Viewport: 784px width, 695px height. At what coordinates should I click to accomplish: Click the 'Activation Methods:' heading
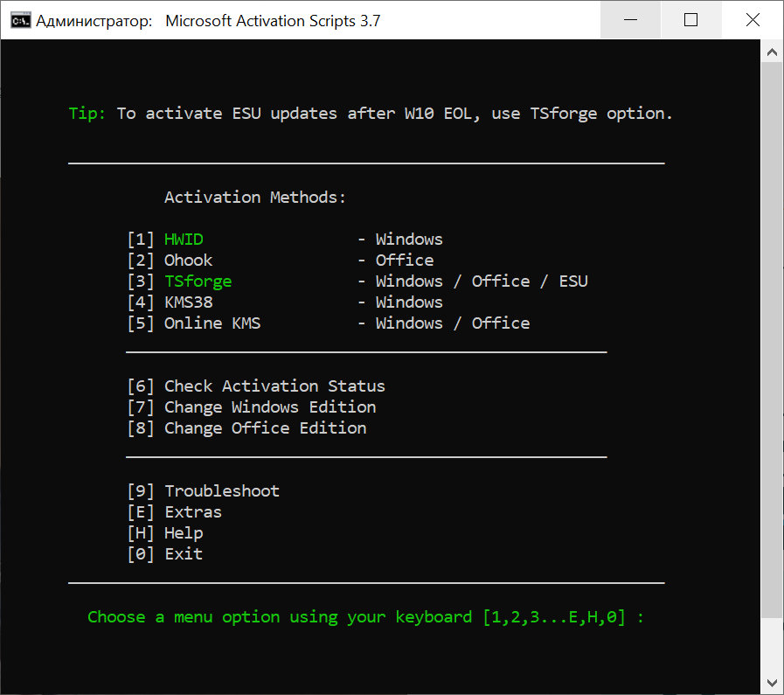[x=255, y=198]
